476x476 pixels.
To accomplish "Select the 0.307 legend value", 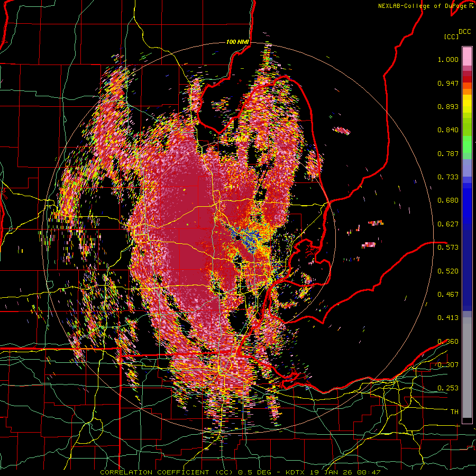I will coord(448,365).
